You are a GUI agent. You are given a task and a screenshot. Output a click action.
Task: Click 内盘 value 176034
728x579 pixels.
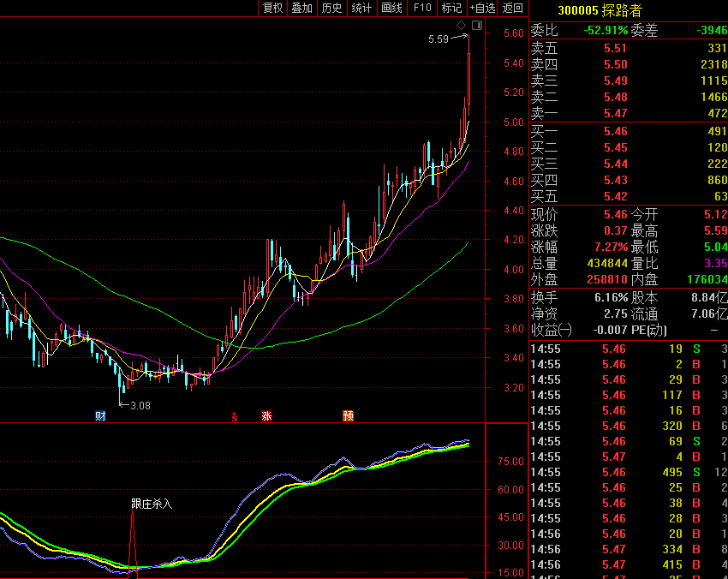[x=707, y=279]
